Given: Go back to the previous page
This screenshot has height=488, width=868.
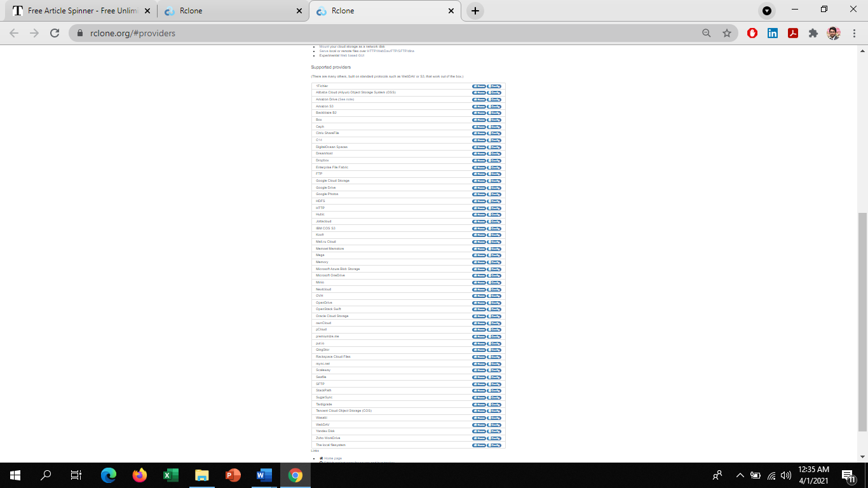Looking at the screenshot, I should 14,33.
